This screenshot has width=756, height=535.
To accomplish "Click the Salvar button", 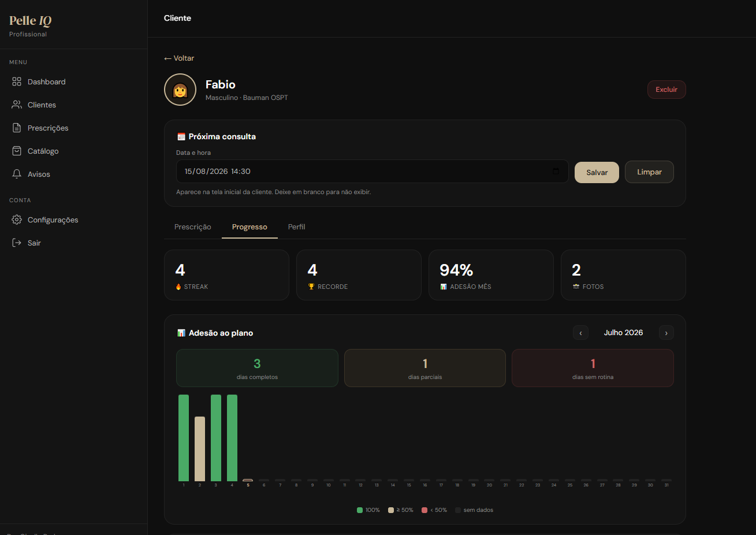I will pyautogui.click(x=597, y=172).
